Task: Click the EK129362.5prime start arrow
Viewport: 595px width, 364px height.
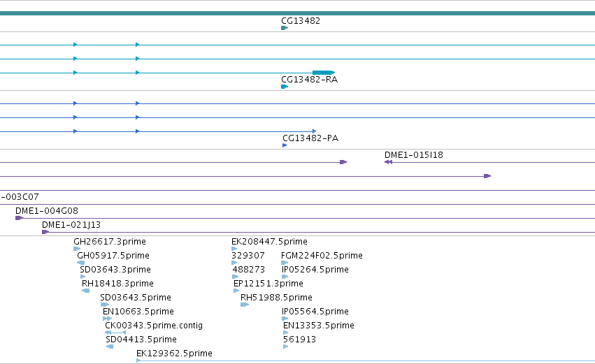Action: click(x=138, y=361)
